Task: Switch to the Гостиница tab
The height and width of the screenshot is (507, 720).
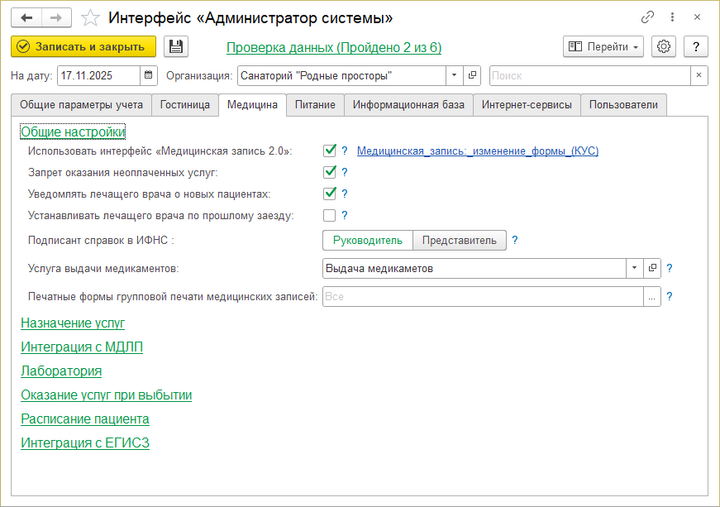Action: coord(185,105)
